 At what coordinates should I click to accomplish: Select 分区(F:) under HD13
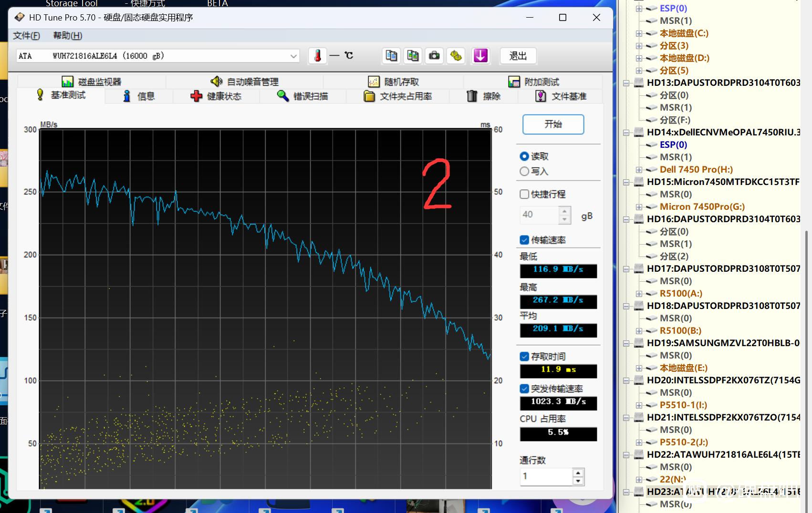coord(675,120)
